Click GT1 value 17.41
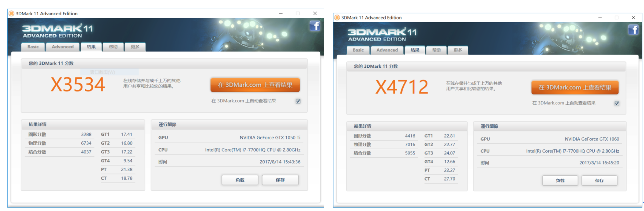Screen dimensions: 644x211 click(x=127, y=135)
